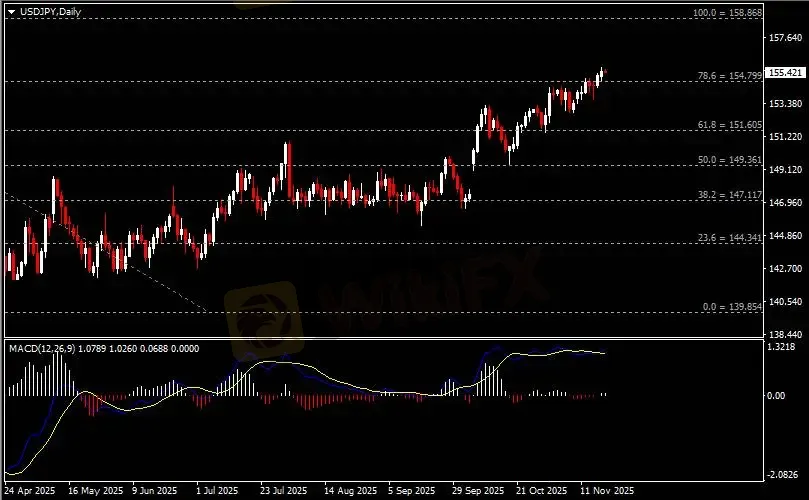Click the 142.700 price scale value

[785, 269]
